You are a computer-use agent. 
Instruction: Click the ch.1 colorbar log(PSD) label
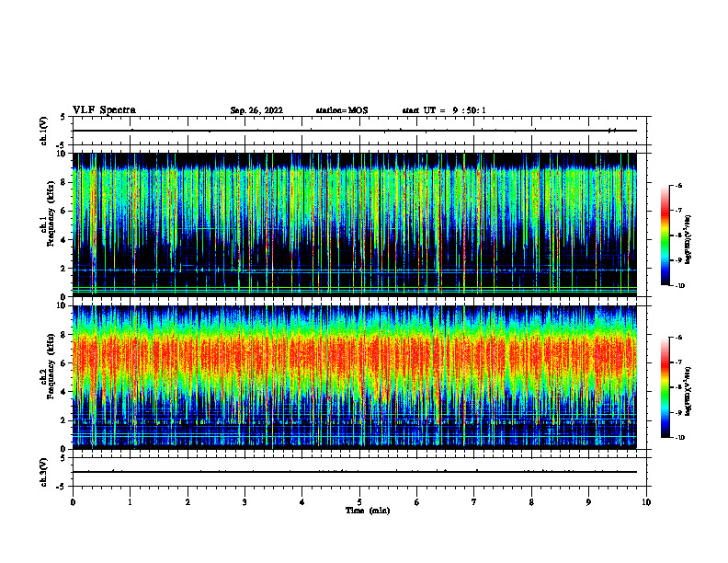pyautogui.click(x=688, y=239)
